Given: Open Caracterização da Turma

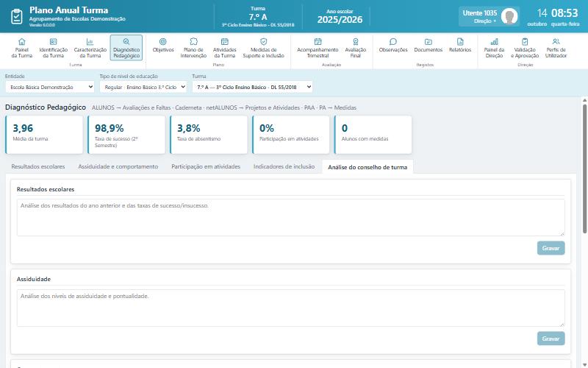Looking at the screenshot, I should point(90,48).
